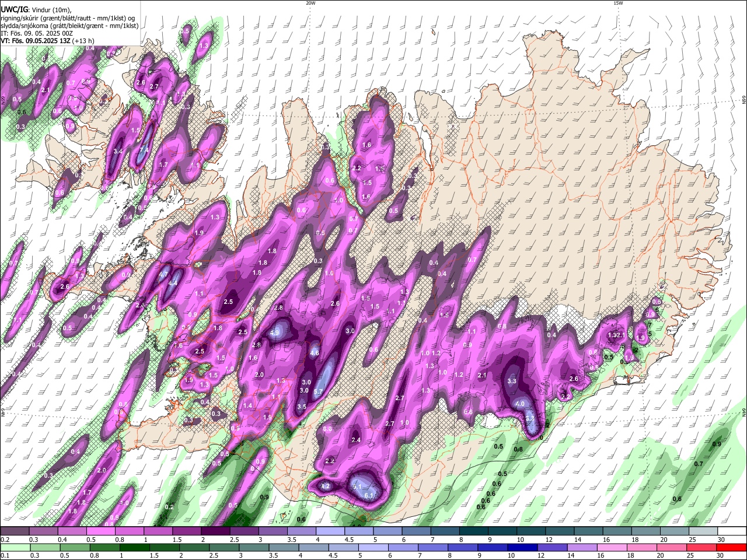Select the pale green 0.1 swatch in the lower legend
The image size is (747, 560).
coord(15,547)
